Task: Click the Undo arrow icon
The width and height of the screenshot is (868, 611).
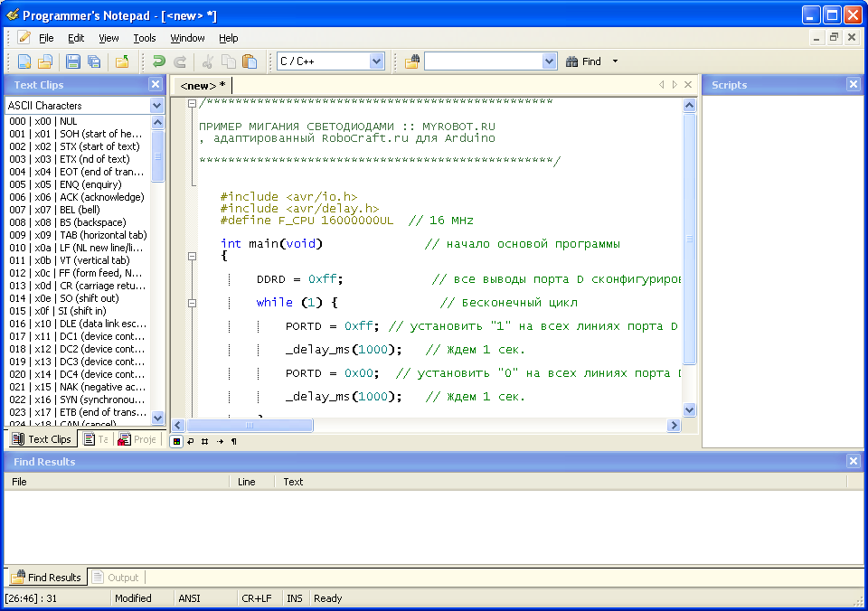Action: pos(158,61)
